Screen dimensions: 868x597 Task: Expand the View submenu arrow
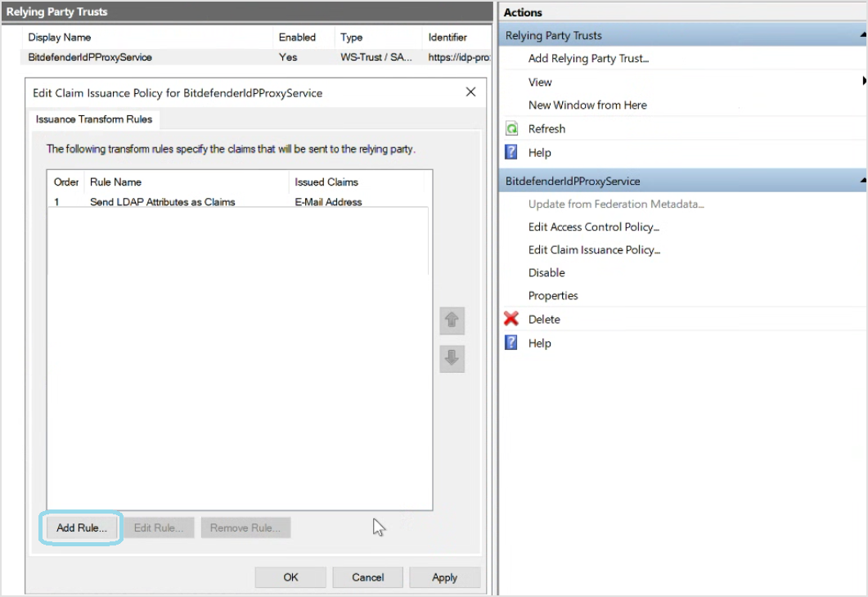click(x=864, y=81)
